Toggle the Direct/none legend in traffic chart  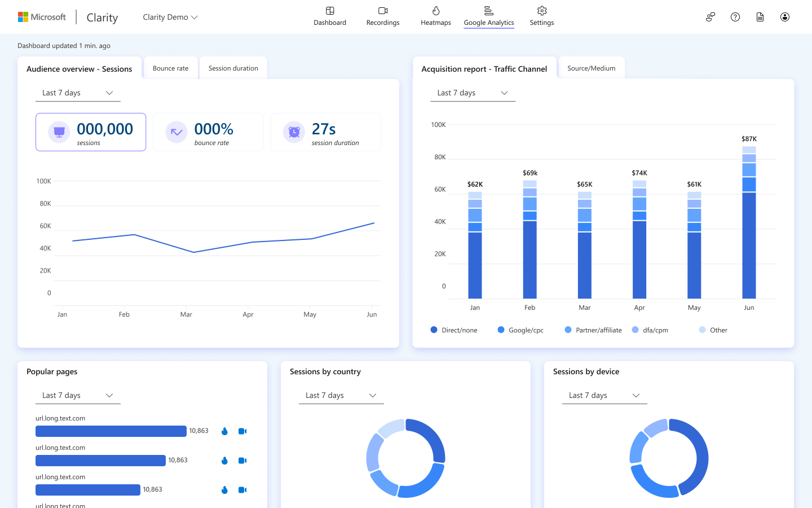(x=454, y=330)
